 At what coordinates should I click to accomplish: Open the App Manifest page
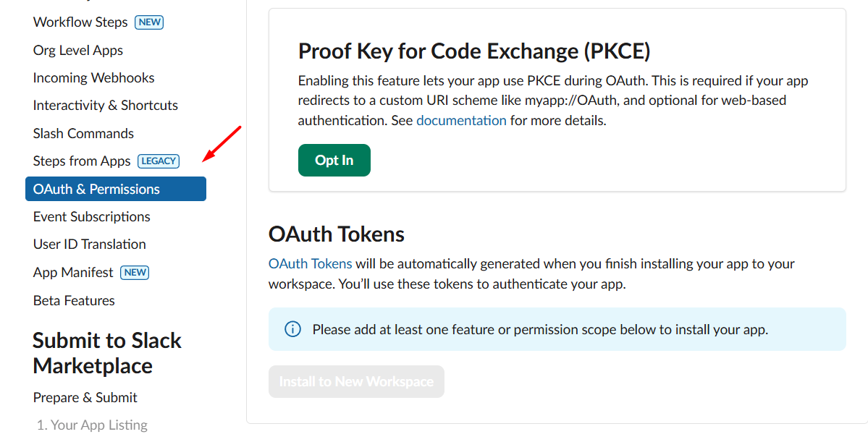73,272
